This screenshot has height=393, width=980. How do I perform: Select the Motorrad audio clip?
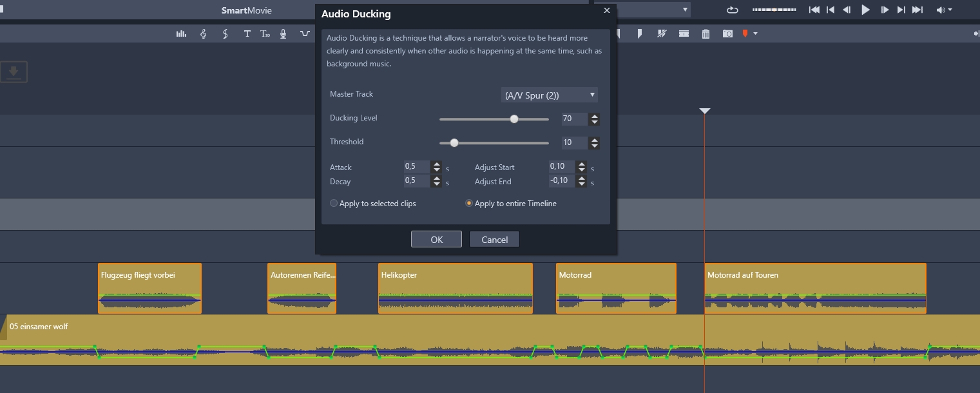[x=616, y=288]
